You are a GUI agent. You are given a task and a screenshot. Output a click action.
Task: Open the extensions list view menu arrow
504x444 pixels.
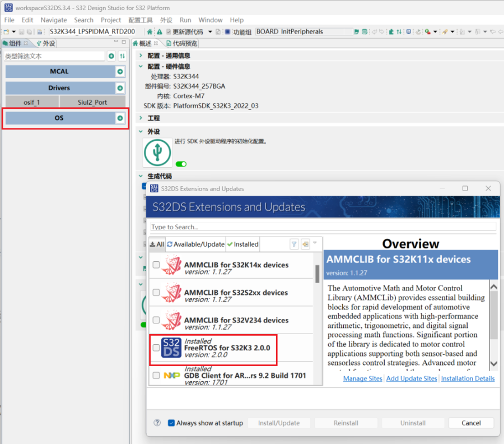pyautogui.click(x=315, y=243)
